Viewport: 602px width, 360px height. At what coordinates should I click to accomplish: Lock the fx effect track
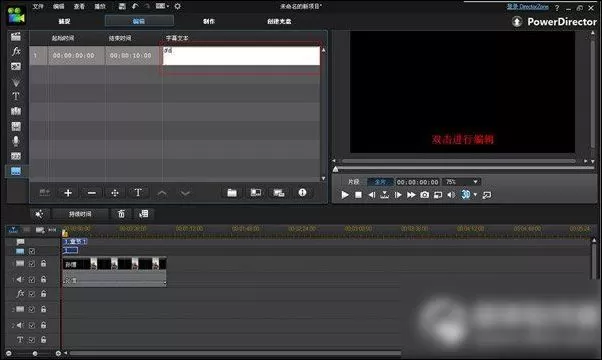(43, 294)
